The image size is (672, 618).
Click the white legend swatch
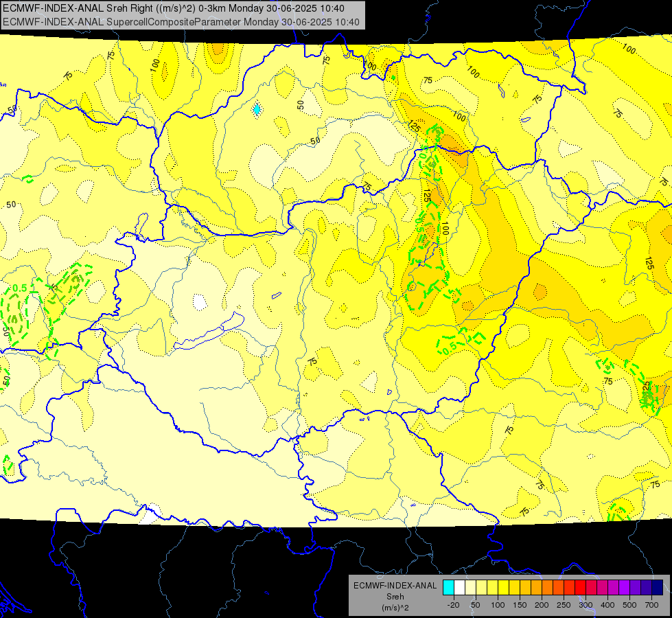point(459,588)
